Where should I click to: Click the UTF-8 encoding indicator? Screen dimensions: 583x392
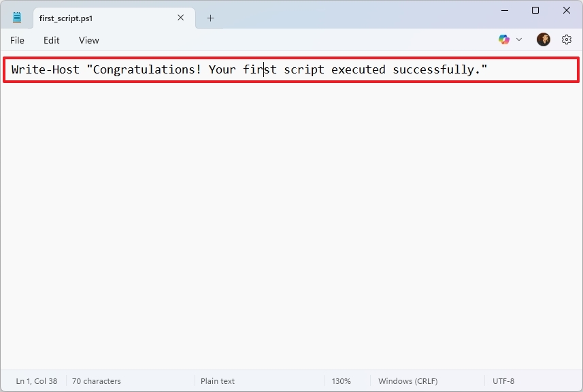click(x=503, y=381)
